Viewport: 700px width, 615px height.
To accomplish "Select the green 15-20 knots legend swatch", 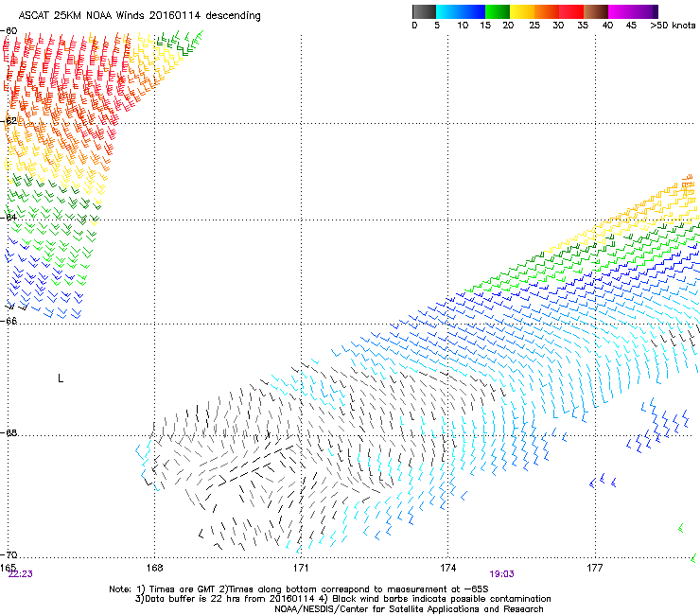I will pyautogui.click(x=498, y=11).
